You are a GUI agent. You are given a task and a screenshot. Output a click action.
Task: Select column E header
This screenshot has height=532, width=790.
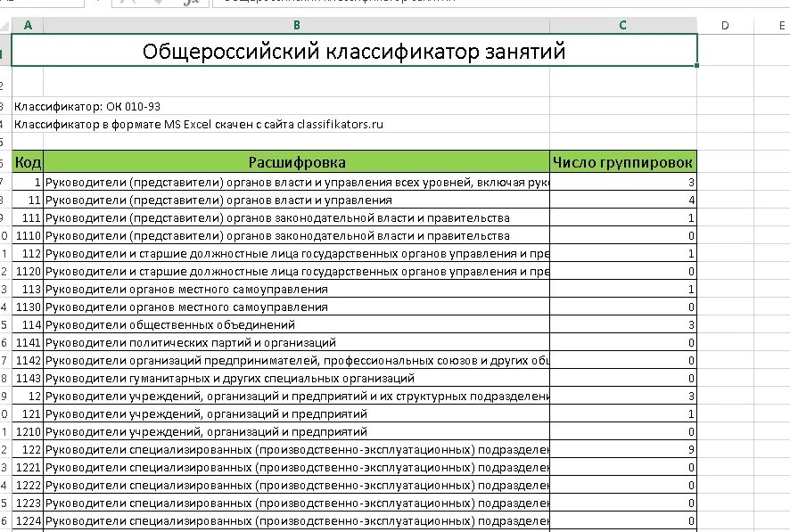[772, 25]
